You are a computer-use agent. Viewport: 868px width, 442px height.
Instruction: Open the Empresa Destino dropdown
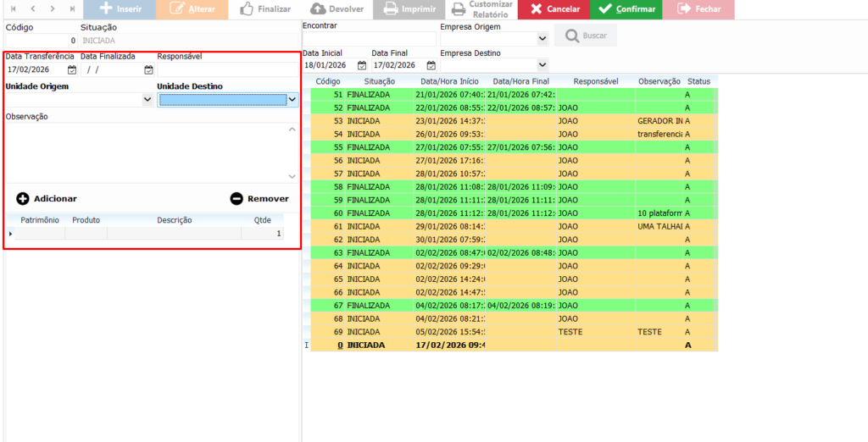pos(542,65)
